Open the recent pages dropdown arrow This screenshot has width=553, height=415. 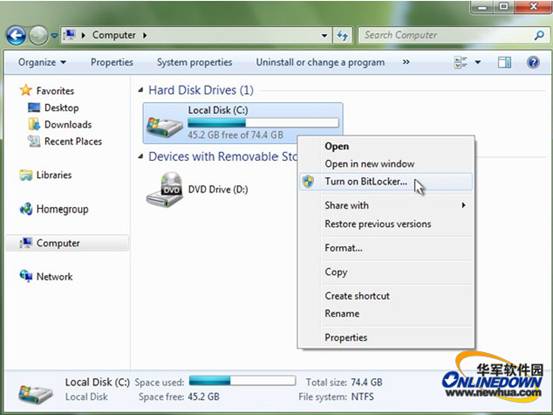pyautogui.click(x=54, y=36)
